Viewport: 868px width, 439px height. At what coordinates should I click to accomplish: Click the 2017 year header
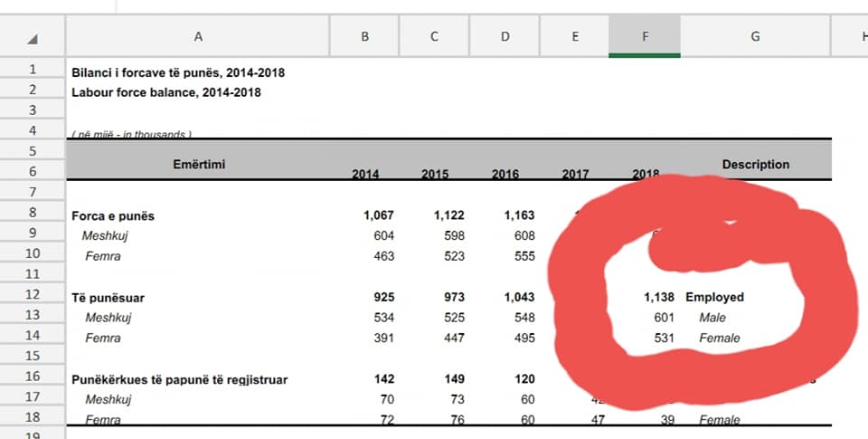[x=575, y=174]
